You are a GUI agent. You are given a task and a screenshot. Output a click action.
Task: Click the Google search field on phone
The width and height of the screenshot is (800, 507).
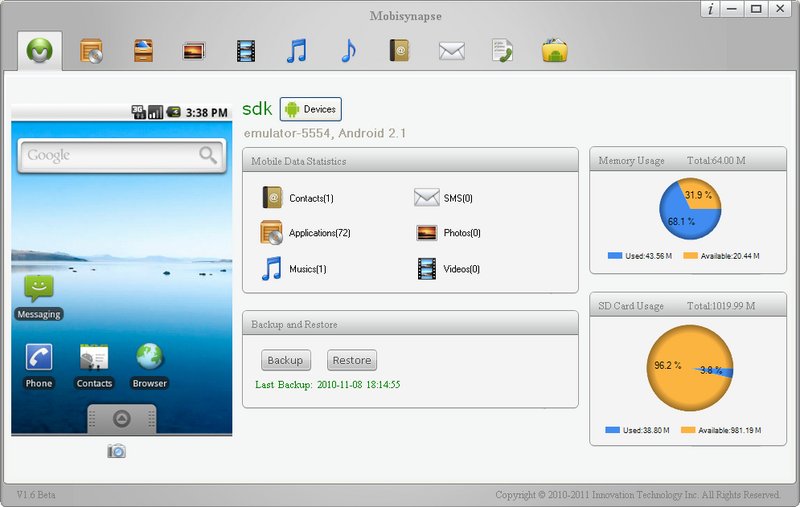pos(110,155)
